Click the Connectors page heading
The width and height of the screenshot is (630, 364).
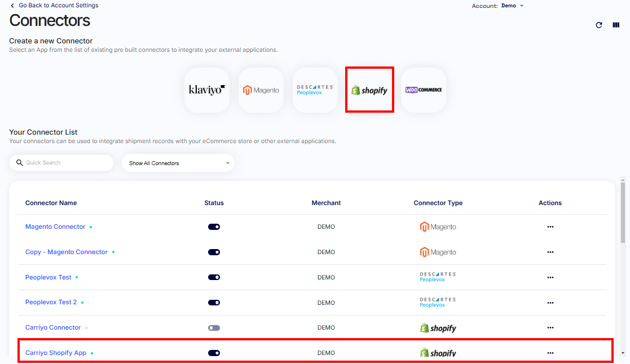tap(50, 20)
